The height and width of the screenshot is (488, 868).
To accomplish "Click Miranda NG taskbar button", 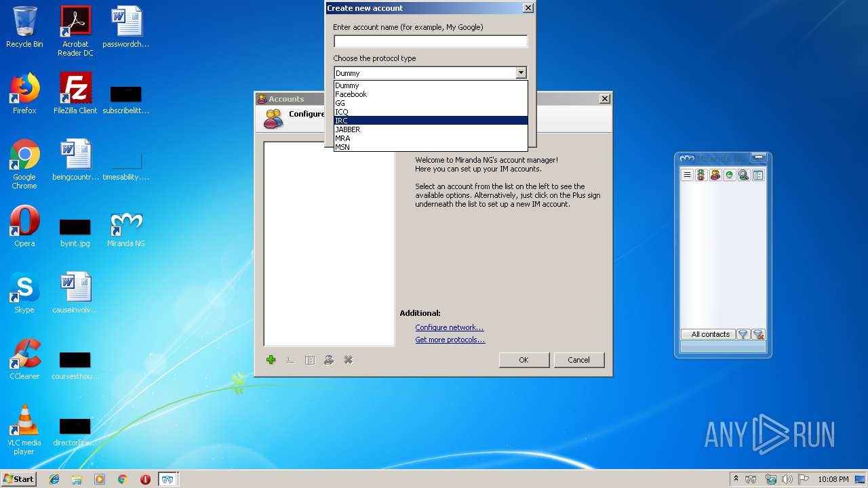I will [167, 479].
